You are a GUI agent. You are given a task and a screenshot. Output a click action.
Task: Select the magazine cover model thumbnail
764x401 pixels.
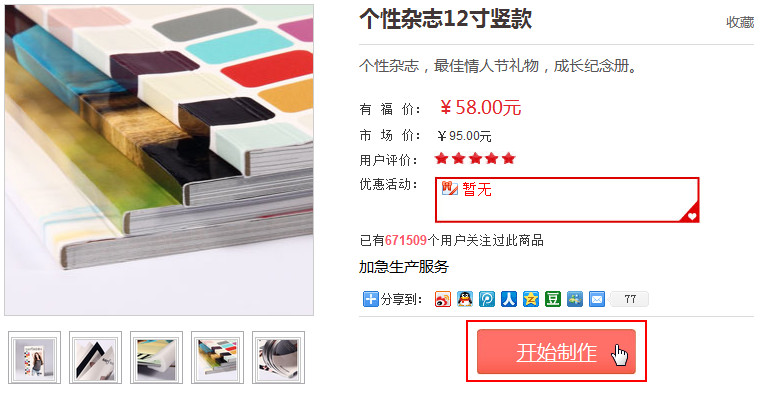point(34,358)
